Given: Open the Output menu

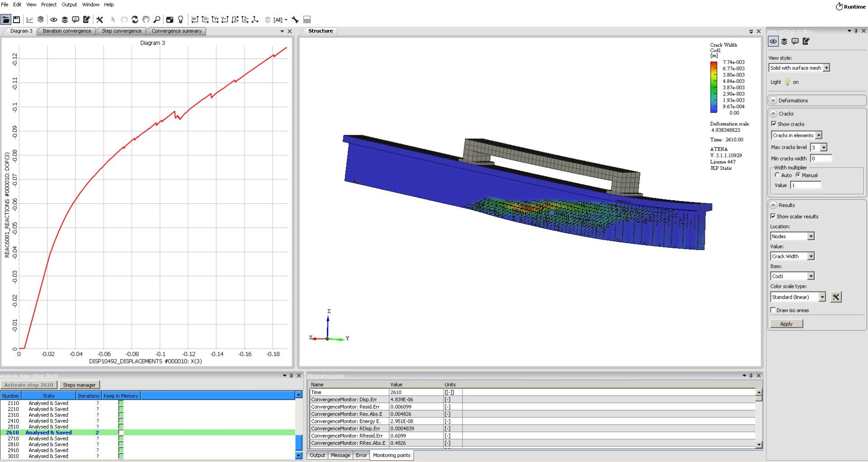Looking at the screenshot, I should [x=69, y=5].
